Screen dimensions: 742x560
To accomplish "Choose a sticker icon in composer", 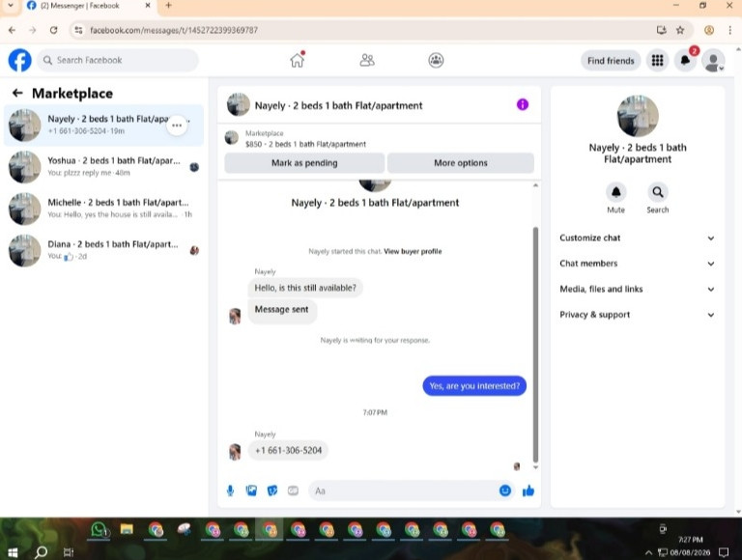I will [272, 490].
